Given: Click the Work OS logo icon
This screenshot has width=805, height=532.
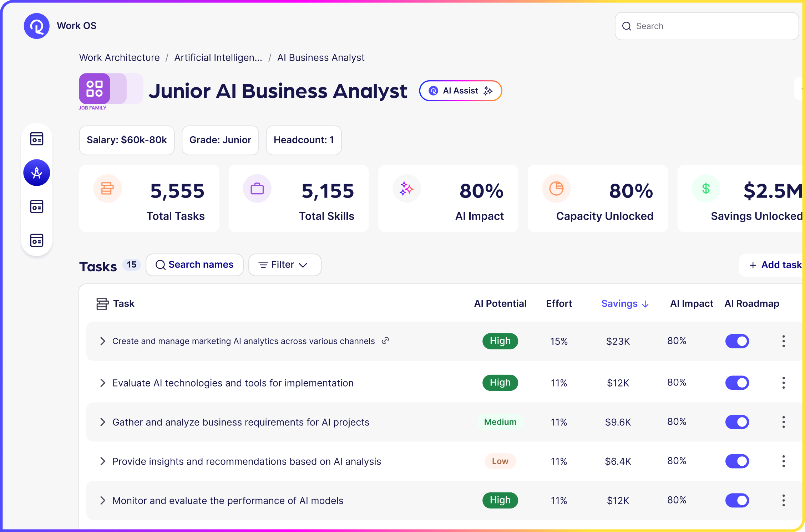Looking at the screenshot, I should (x=36, y=26).
